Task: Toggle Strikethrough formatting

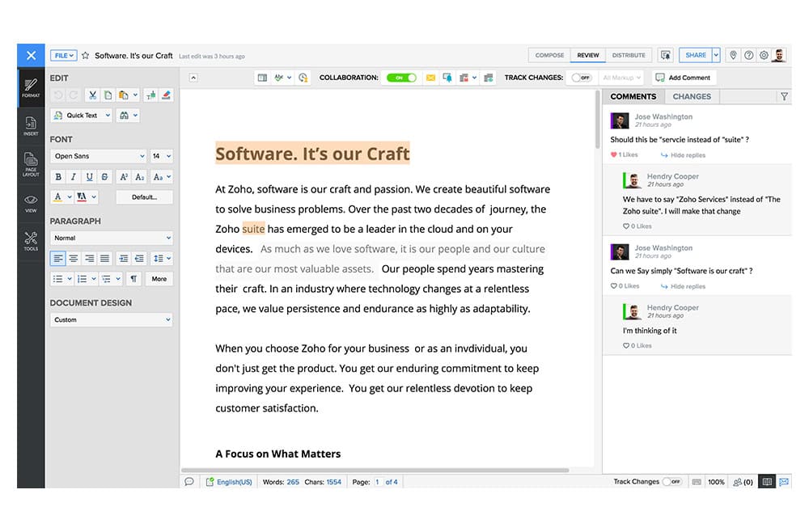Action: (x=104, y=177)
